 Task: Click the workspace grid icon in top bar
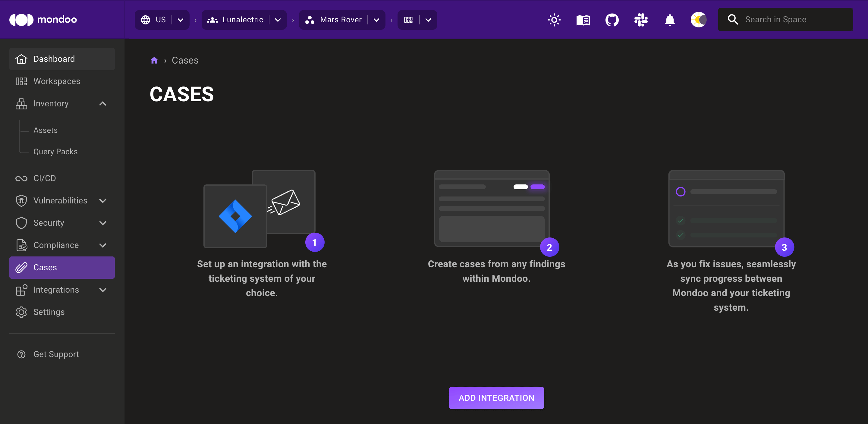[408, 20]
